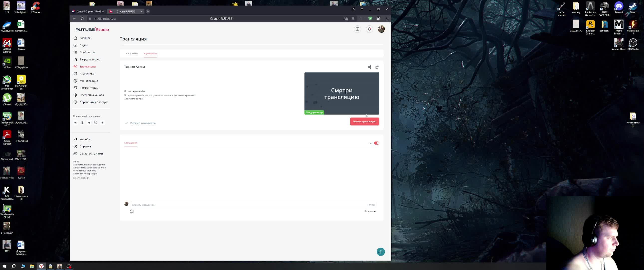
Task: Open the stream in a new window icon
Action: (x=377, y=67)
